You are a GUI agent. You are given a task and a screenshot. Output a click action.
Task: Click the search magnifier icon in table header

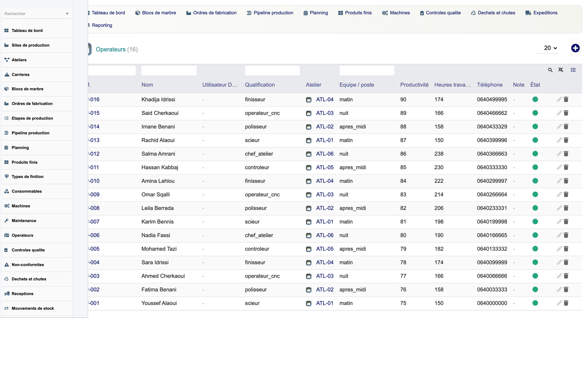[550, 70]
